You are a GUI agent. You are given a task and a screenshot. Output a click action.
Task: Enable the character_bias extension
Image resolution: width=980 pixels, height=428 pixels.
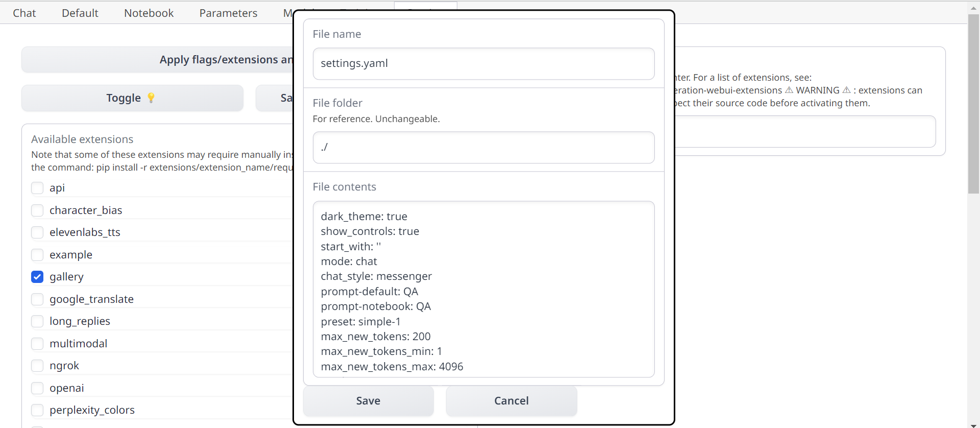(37, 210)
